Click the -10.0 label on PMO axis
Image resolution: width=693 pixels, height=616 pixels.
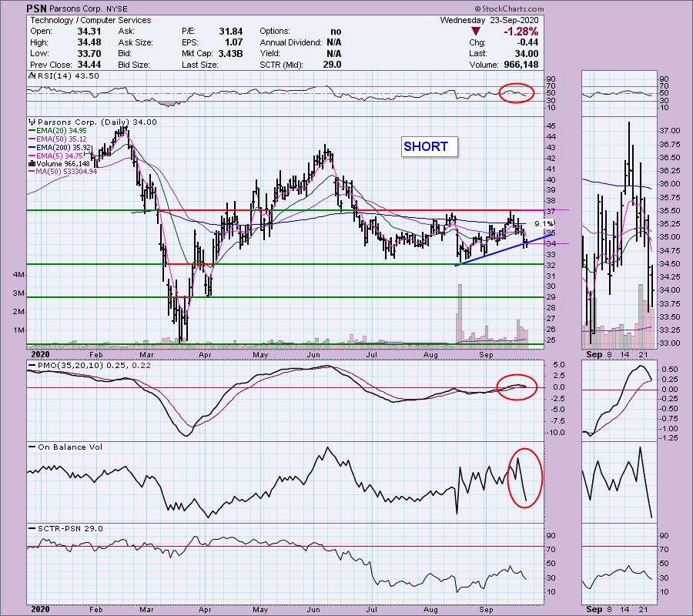[x=555, y=433]
